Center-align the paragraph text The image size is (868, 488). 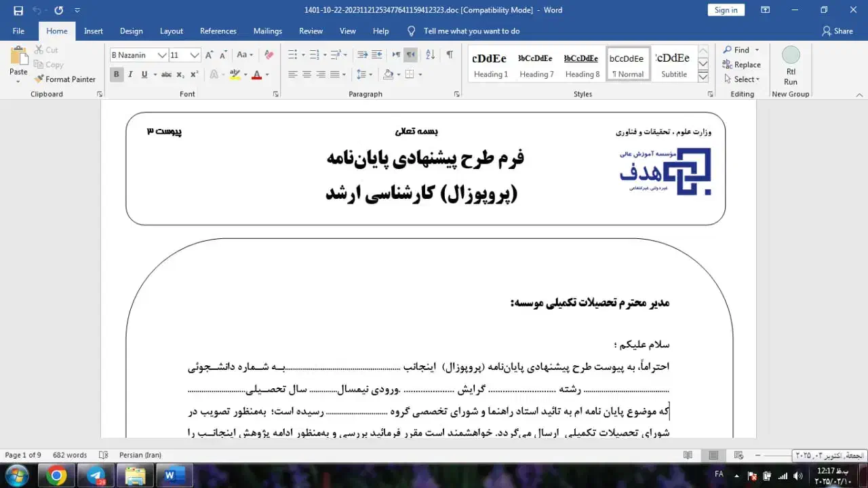[x=307, y=75]
